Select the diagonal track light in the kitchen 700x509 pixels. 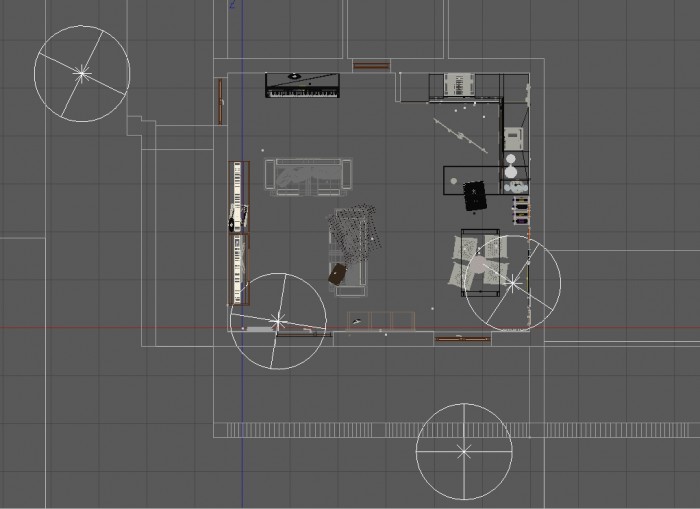[x=461, y=135]
